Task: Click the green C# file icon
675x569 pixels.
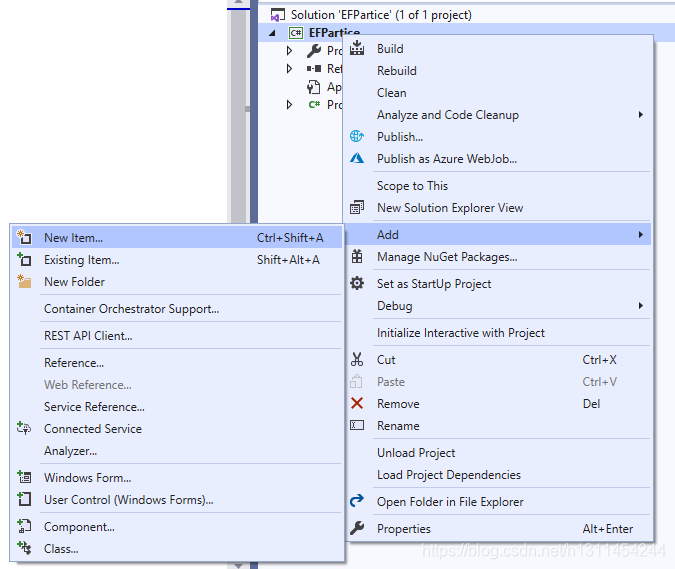Action: 315,104
